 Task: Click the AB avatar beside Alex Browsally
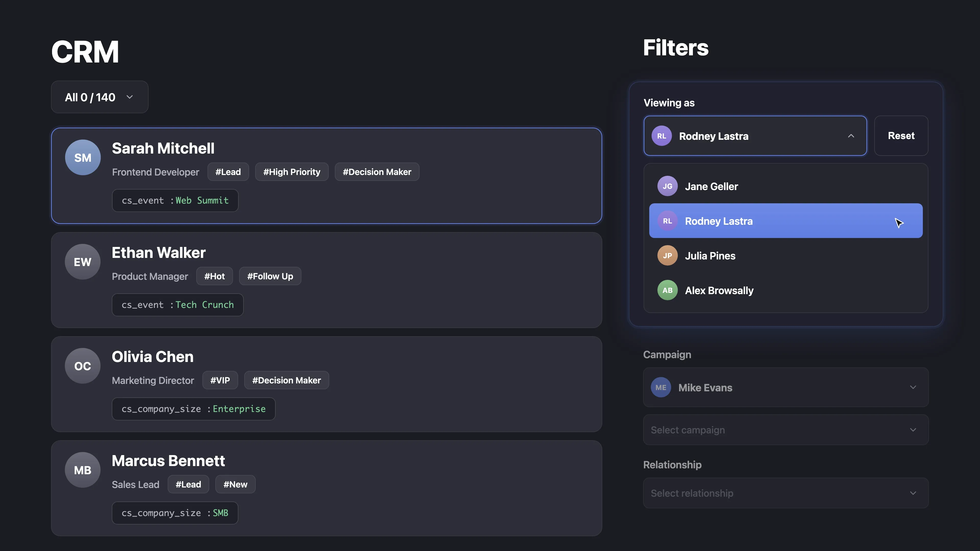(667, 290)
